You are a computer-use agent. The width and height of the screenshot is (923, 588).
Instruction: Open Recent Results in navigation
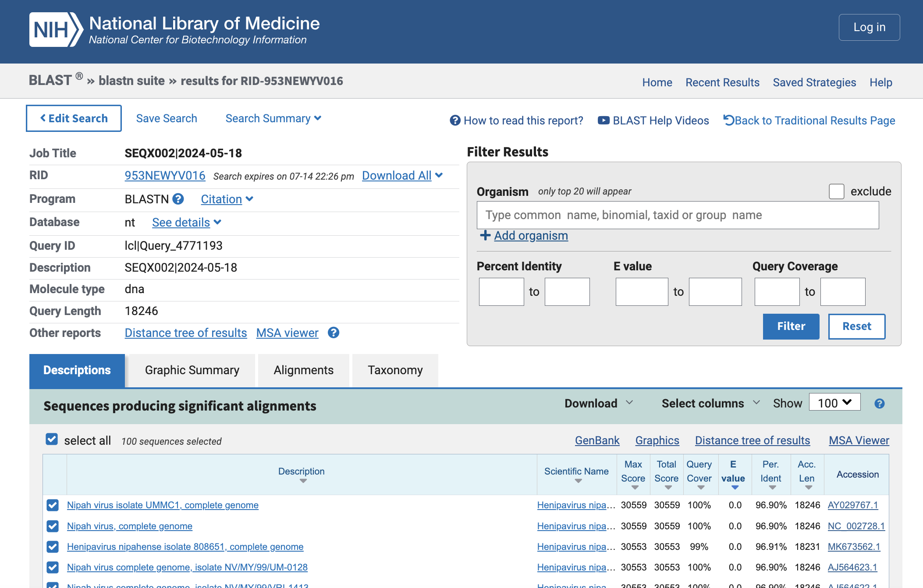click(x=722, y=82)
